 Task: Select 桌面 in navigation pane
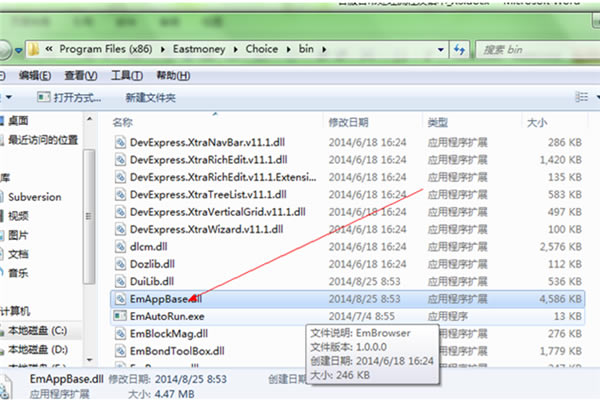click(x=18, y=121)
